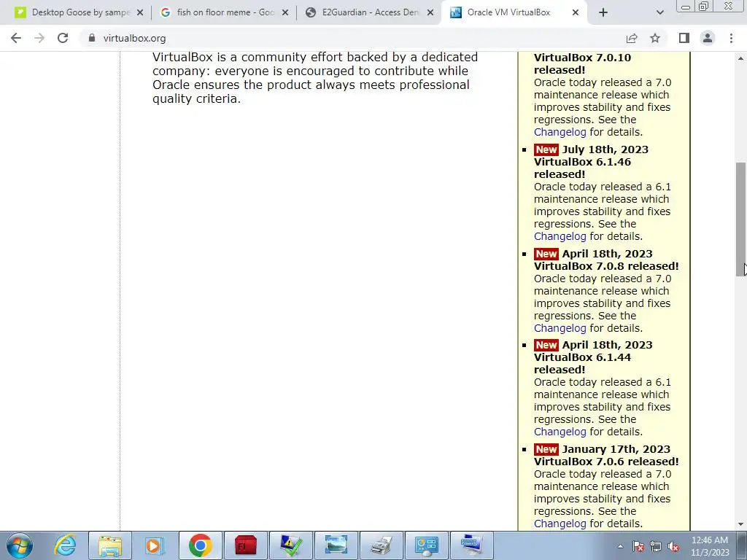The height and width of the screenshot is (560, 747).
Task: Click the 'VirtualBox 7.0.6 released!' heading
Action: point(606,462)
